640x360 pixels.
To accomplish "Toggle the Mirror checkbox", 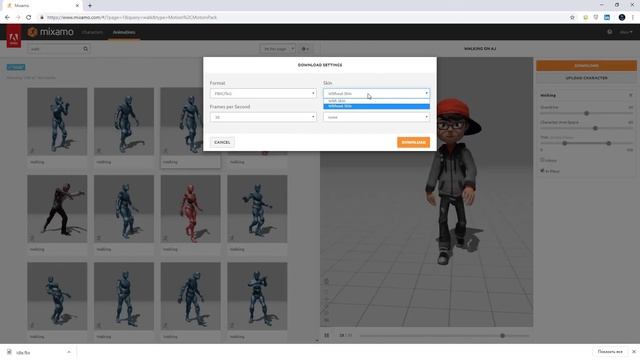I will [542, 160].
